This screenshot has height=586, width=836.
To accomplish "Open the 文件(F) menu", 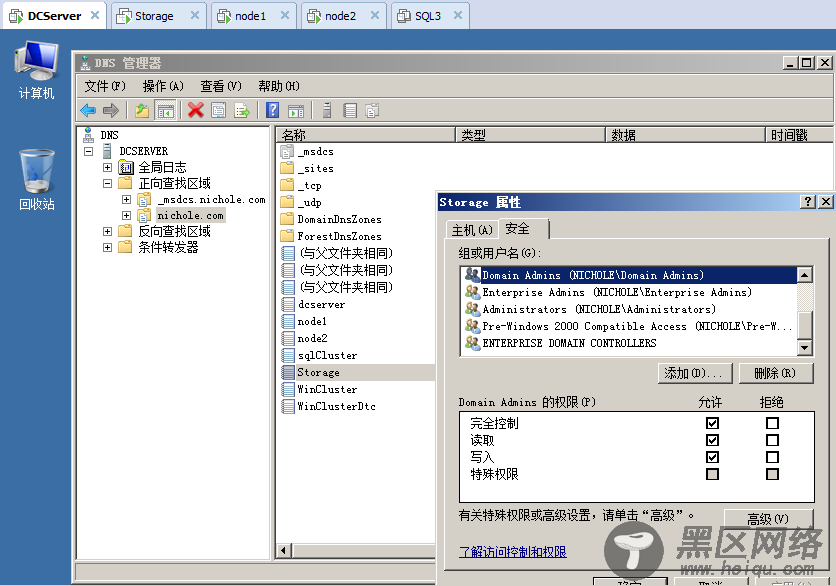I will pos(105,86).
